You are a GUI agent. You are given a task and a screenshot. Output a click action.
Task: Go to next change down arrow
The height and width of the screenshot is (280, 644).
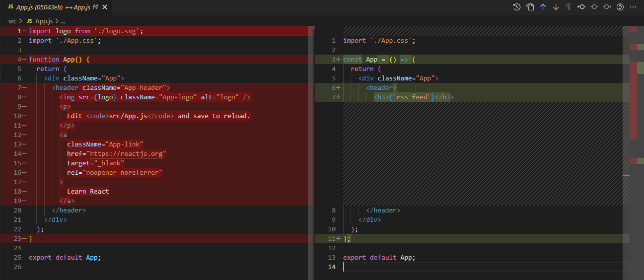pyautogui.click(x=556, y=7)
